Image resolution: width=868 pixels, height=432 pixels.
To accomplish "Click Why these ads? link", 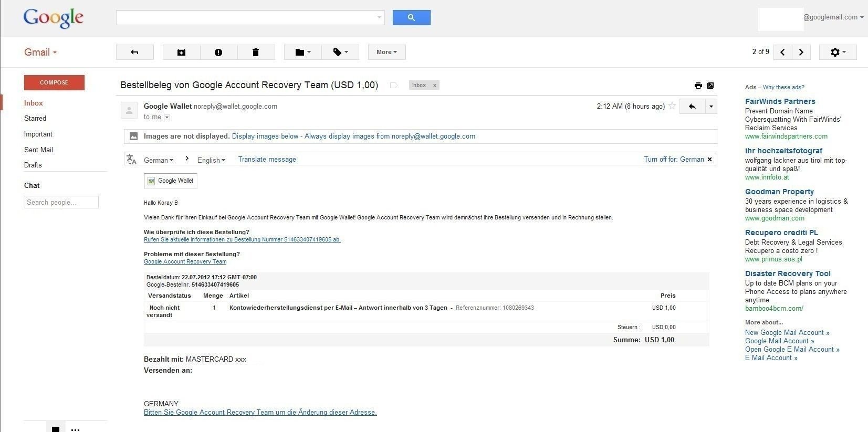I will click(783, 87).
